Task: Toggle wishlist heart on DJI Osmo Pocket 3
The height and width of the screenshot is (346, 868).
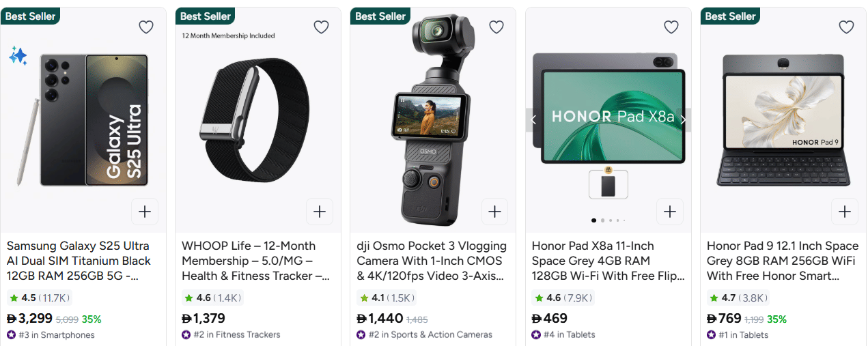Action: [496, 27]
